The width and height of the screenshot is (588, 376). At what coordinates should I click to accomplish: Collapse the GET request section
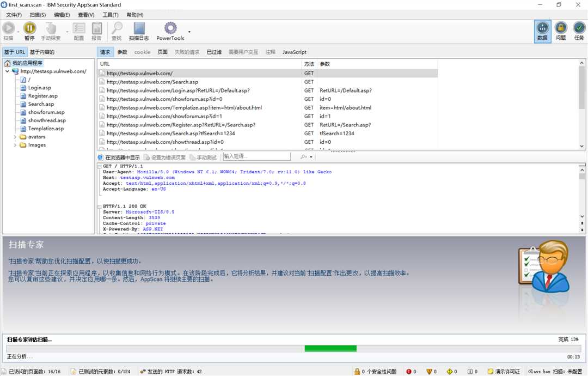(100, 166)
